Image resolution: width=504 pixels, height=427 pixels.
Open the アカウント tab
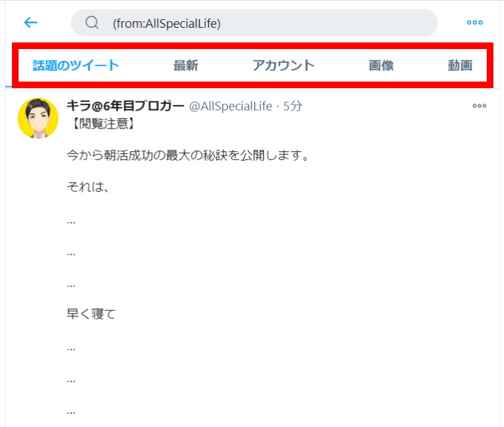pos(283,65)
